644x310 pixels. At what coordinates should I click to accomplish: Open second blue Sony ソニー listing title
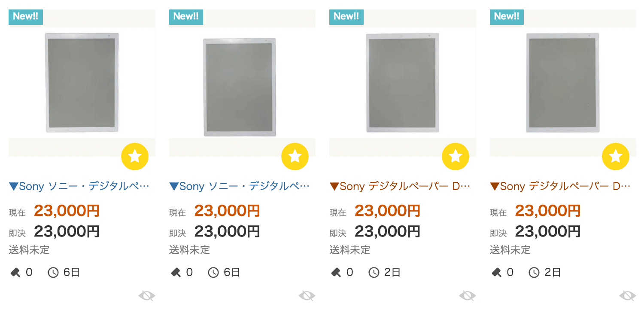tap(240, 187)
